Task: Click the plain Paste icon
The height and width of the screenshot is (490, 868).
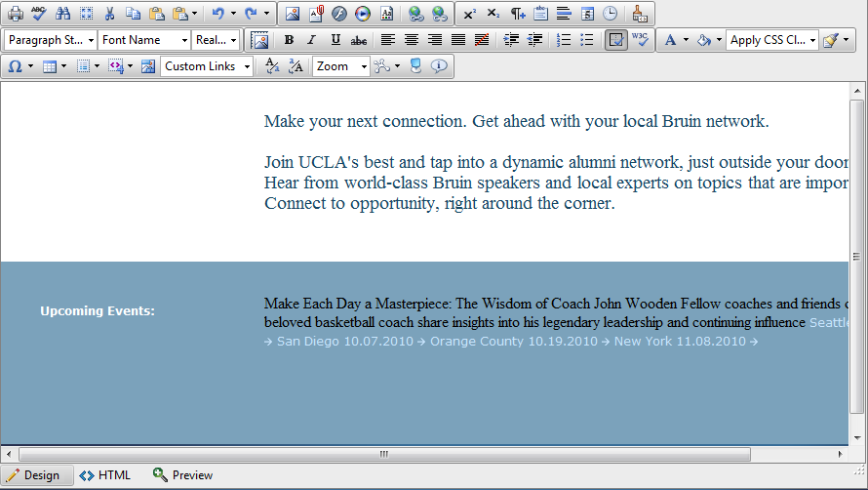Action: (x=157, y=14)
